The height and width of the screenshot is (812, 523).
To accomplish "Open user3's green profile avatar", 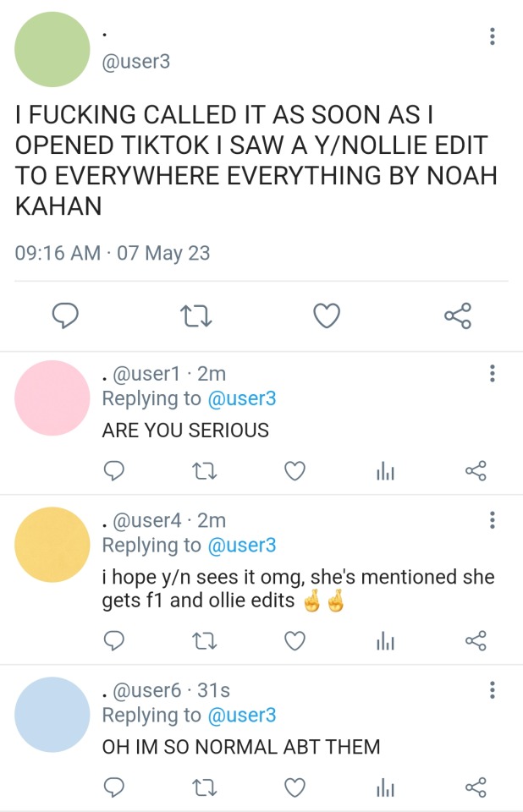I will point(52,50).
